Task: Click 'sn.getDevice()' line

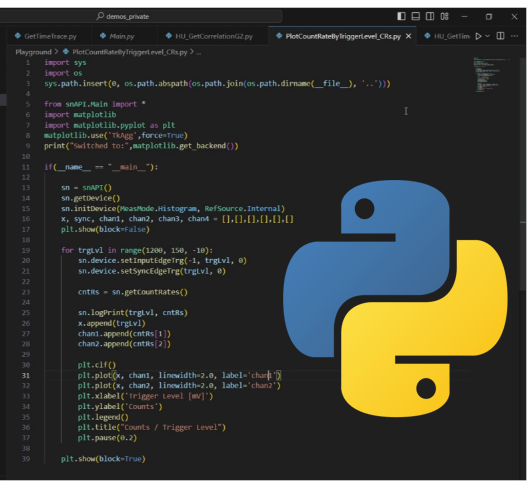Action: click(x=90, y=198)
